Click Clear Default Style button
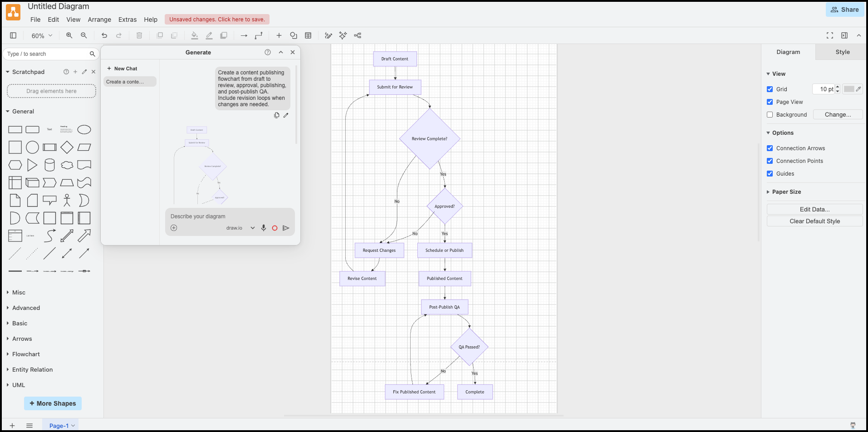Viewport: 868px width, 432px height. click(x=814, y=221)
